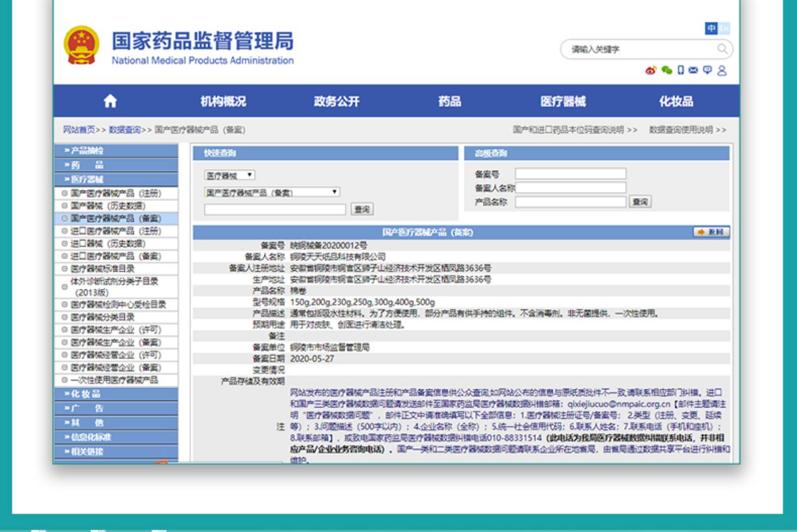Select 医疗器械生产企业(许可) in sidebar

point(116,330)
